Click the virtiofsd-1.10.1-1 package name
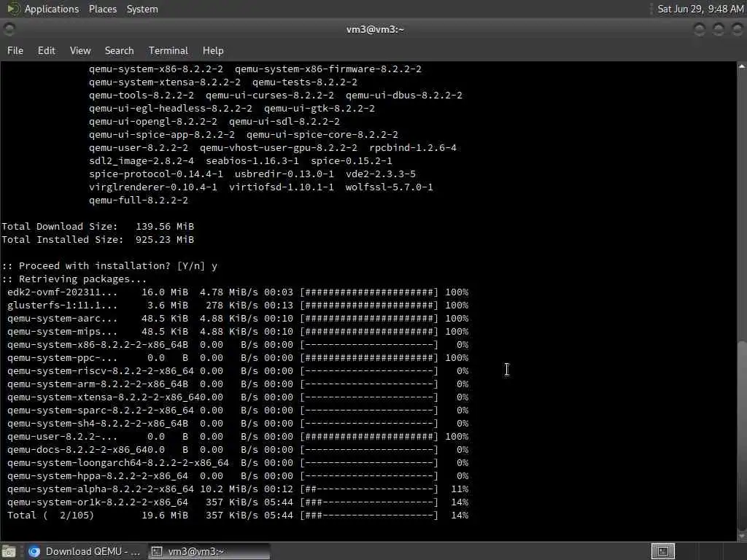The image size is (747, 560). 282,187
